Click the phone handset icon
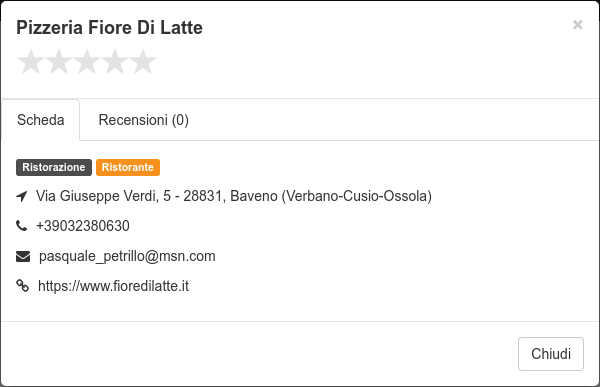Screen dimensions: 600x387 (22, 226)
